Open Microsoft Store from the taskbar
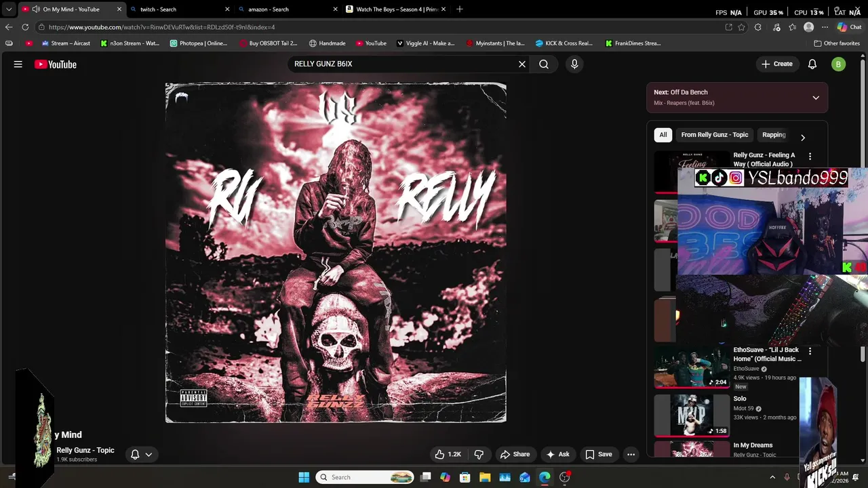 pyautogui.click(x=465, y=477)
